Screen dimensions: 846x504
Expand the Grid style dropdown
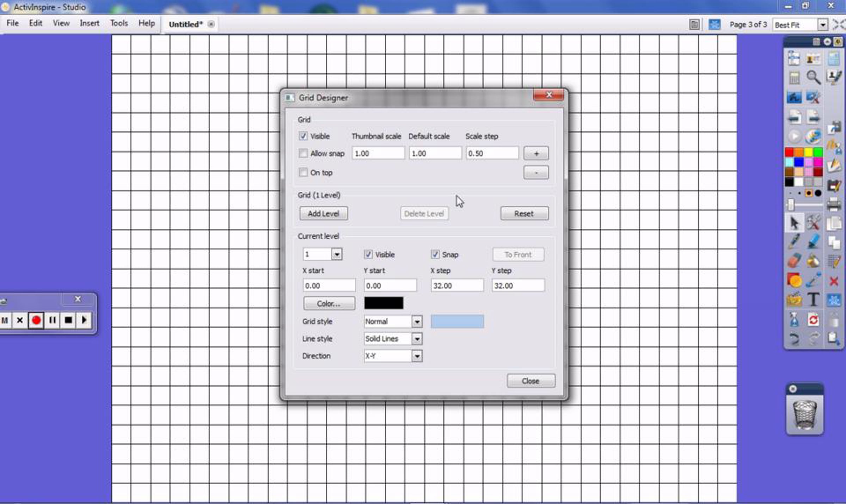click(x=417, y=321)
